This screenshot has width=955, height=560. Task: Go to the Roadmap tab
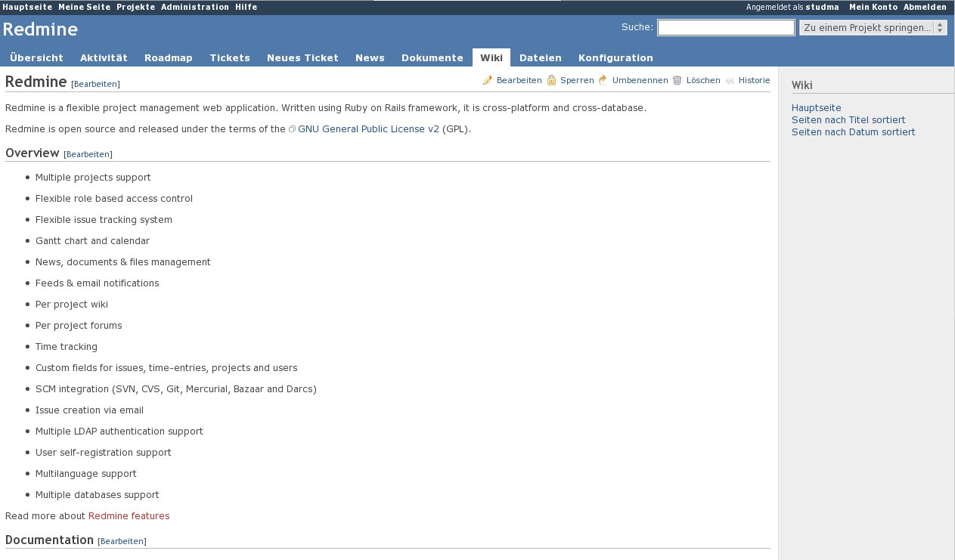click(169, 57)
